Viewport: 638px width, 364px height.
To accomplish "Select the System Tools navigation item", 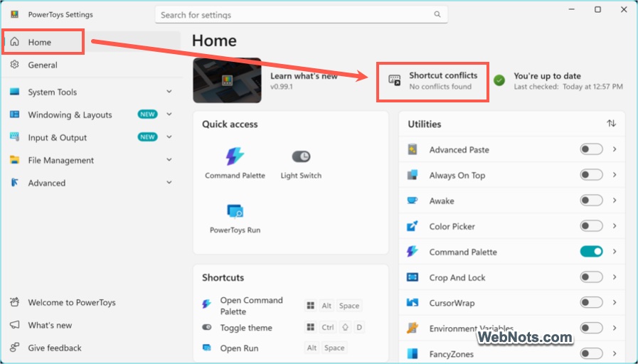I will [91, 92].
